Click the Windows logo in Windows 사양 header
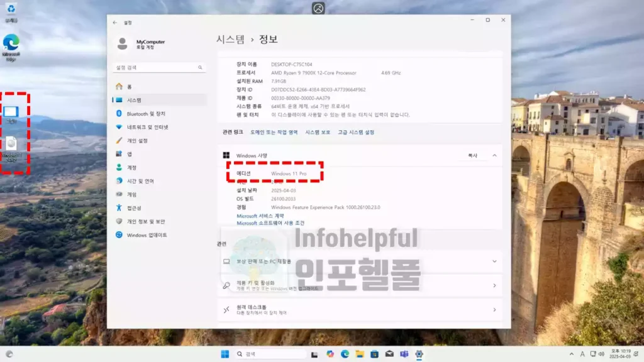644x362 pixels. 226,156
